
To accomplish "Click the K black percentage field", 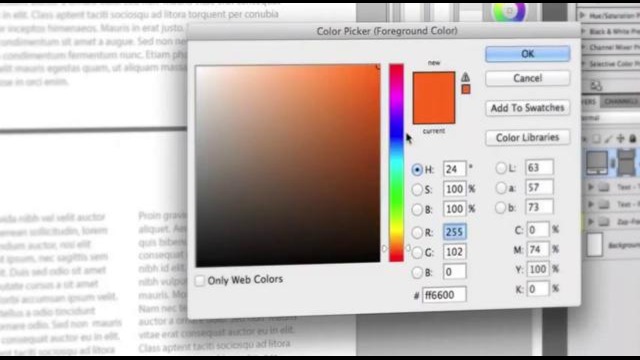I will (538, 289).
